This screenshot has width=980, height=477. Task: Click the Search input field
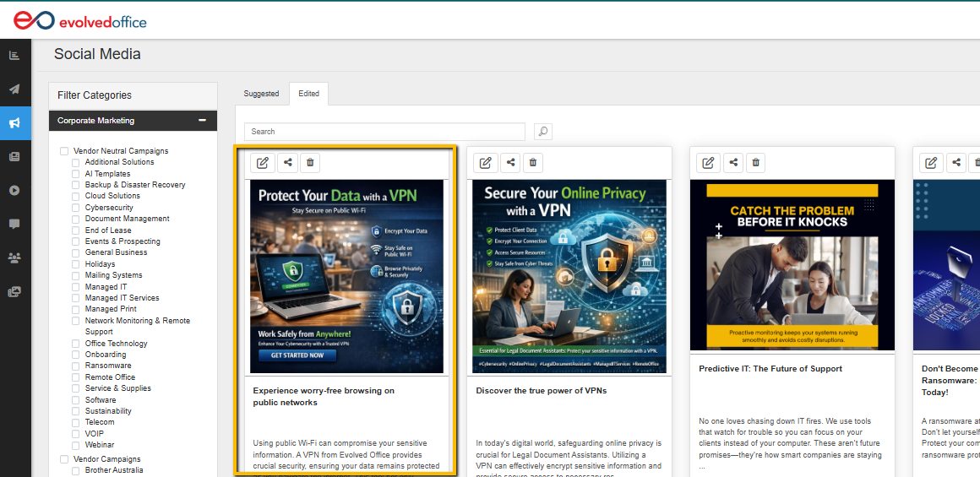click(x=384, y=132)
